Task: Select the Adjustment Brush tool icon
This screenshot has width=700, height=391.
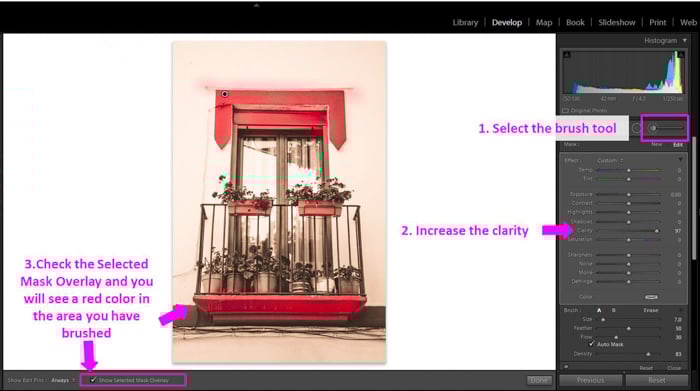Action: (667, 128)
